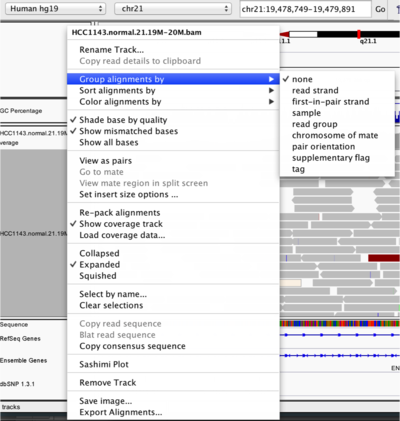Choose Export Alignments...
Screen dimensions: 400x421
point(173,412)
